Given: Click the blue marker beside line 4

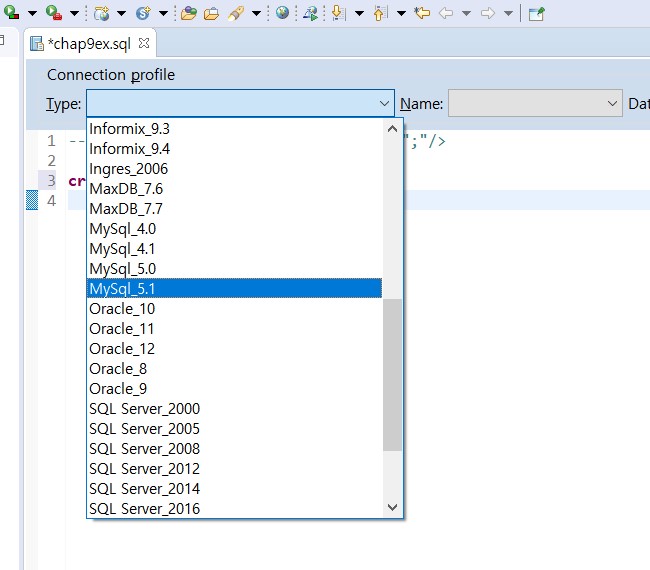Looking at the screenshot, I should (32, 200).
